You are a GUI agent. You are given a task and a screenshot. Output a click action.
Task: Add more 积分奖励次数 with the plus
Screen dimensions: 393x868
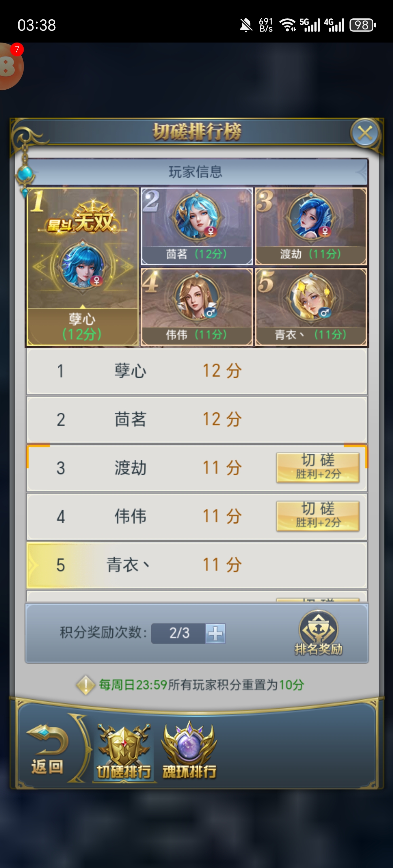(x=215, y=633)
